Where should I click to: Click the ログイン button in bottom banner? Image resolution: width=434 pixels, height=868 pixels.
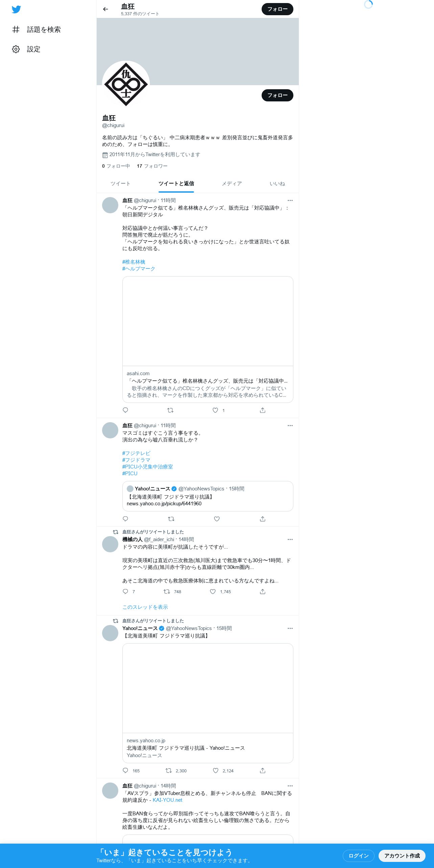[x=359, y=855]
